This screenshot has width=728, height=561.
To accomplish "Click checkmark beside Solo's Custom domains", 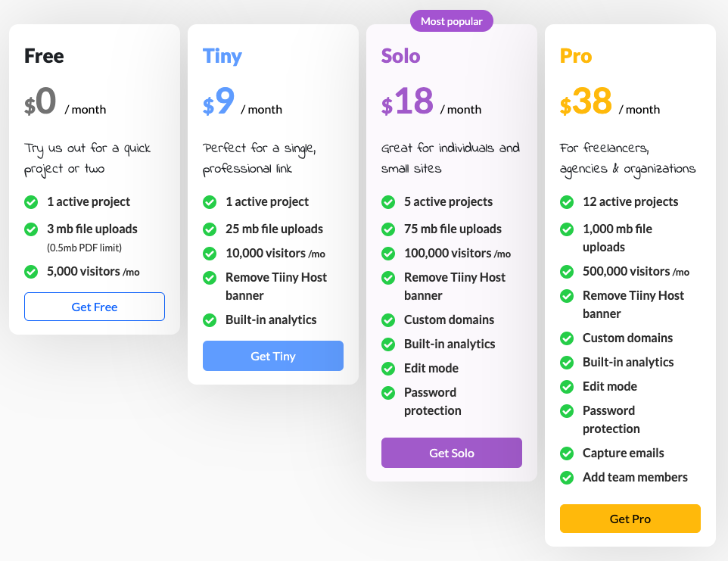I will (x=388, y=320).
